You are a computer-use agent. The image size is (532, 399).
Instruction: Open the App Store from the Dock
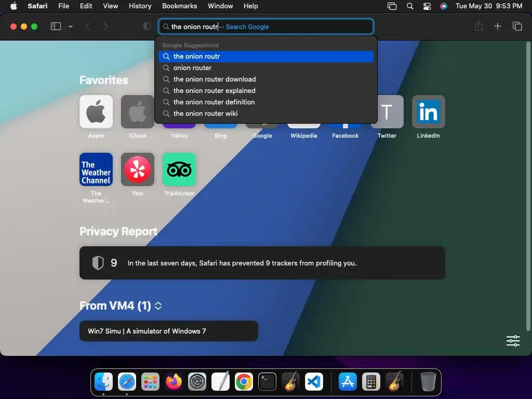pos(348,382)
